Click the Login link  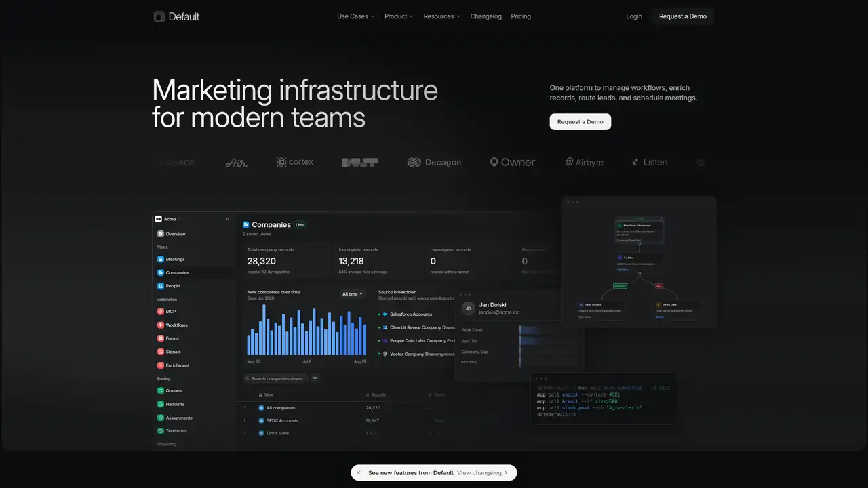click(x=634, y=16)
